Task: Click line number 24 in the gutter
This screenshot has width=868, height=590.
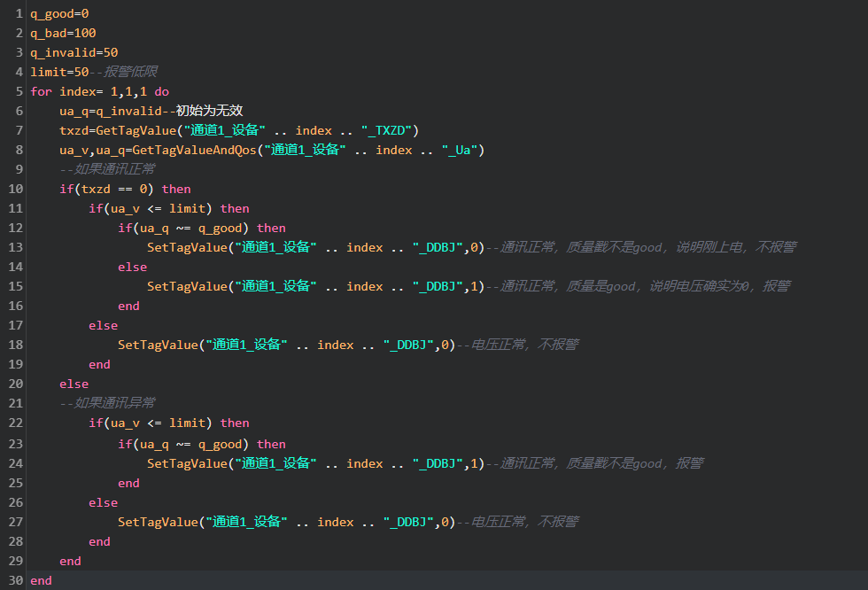Action: (16, 463)
